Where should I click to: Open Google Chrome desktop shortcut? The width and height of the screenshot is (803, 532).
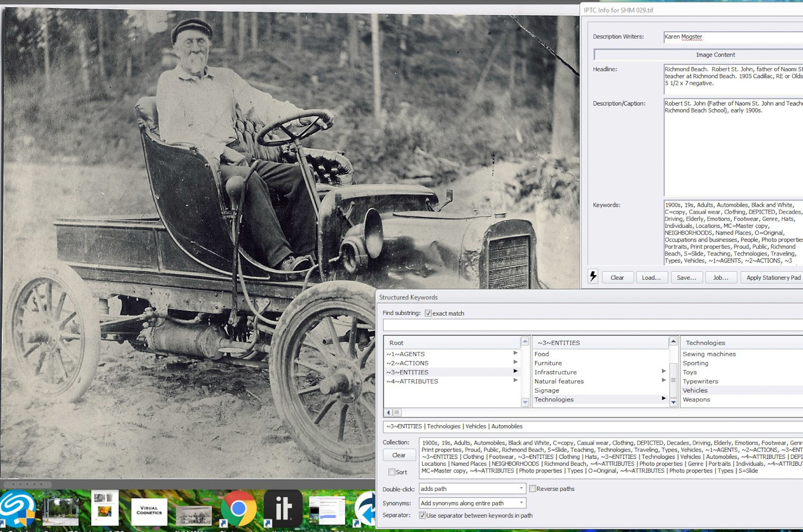tap(238, 509)
